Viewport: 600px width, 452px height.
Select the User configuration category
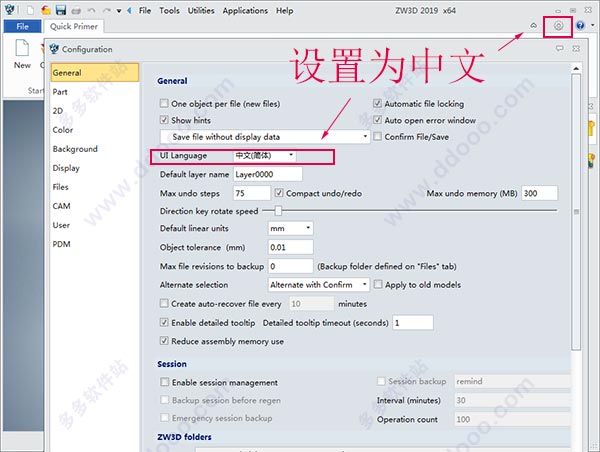pyautogui.click(x=61, y=225)
